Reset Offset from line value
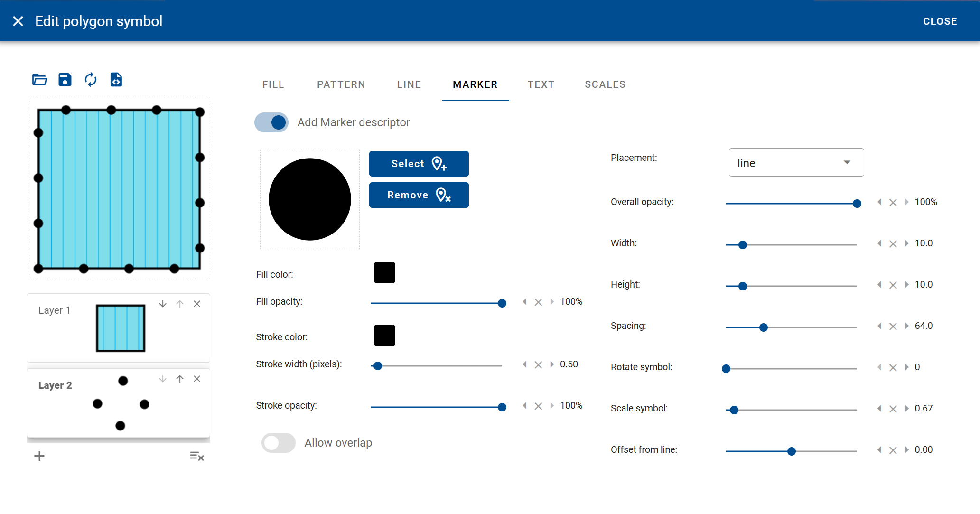This screenshot has width=980, height=514. [893, 450]
